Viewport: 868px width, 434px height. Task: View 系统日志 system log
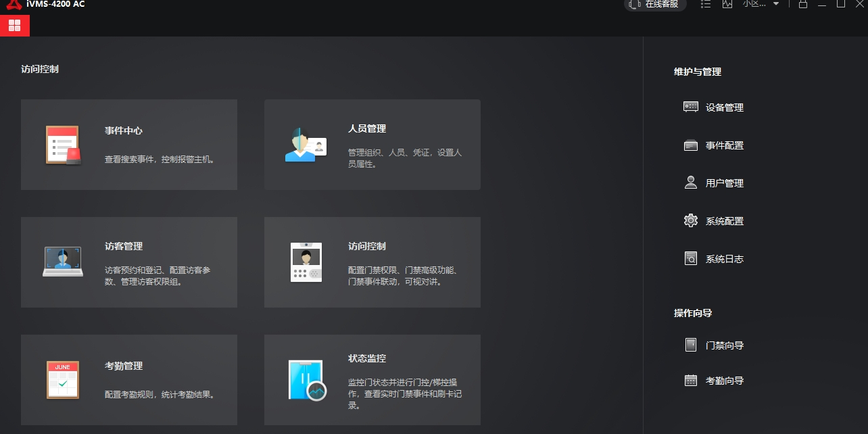(723, 259)
